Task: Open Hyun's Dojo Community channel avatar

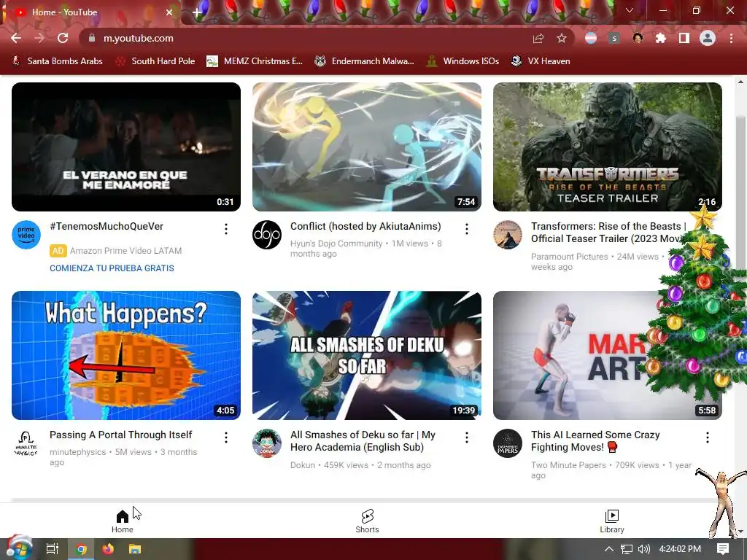Action: [267, 234]
